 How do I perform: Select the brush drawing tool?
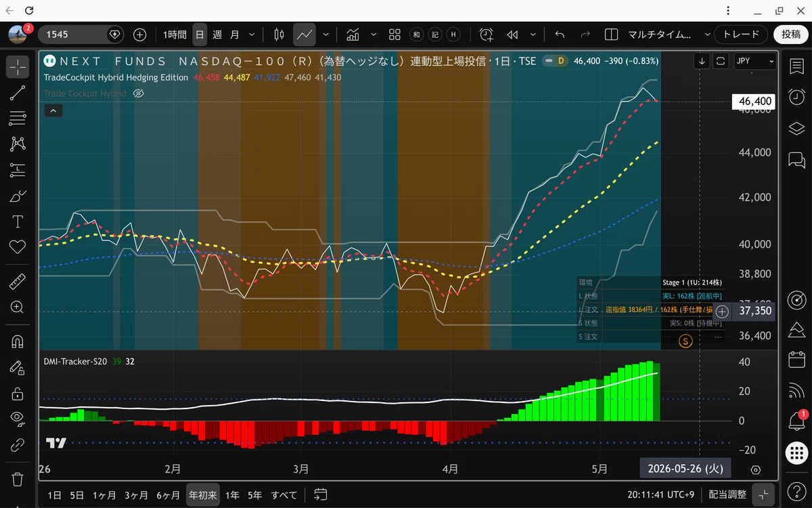tap(18, 196)
